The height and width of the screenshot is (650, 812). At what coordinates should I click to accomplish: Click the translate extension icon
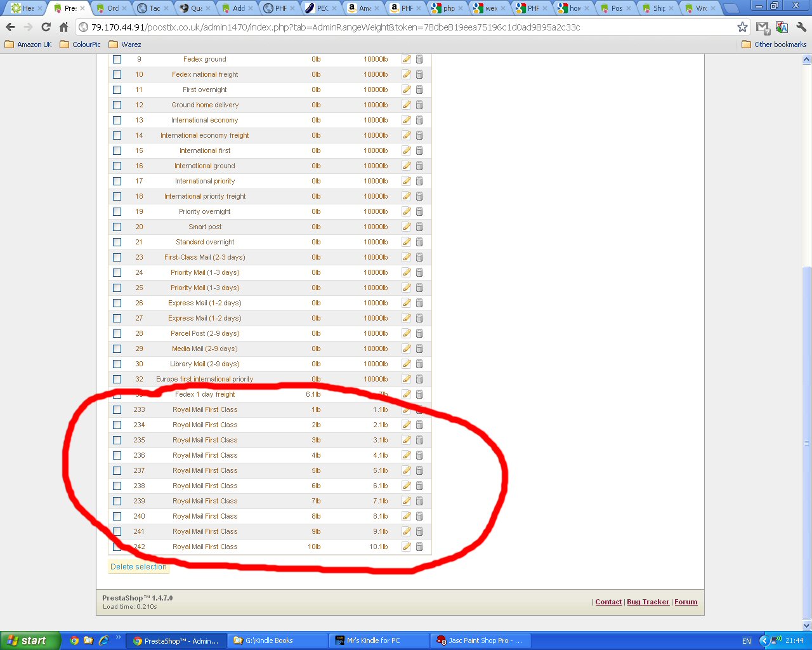(782, 27)
